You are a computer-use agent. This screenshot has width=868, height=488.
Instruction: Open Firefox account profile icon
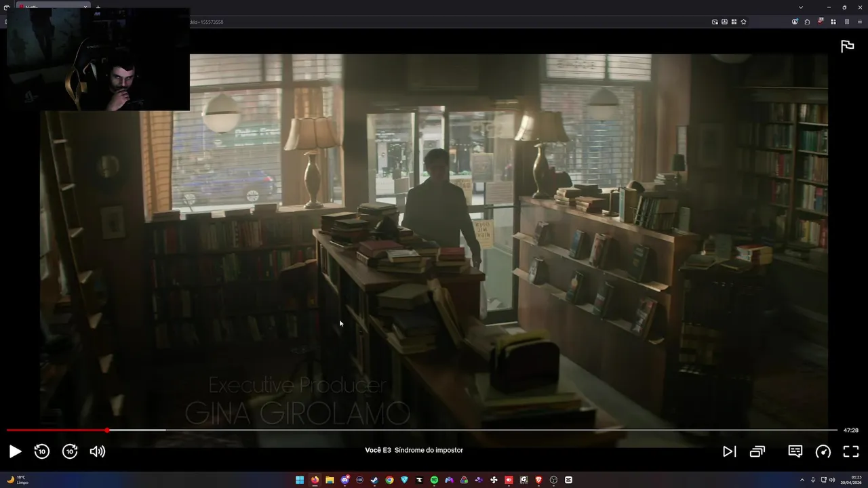(795, 22)
